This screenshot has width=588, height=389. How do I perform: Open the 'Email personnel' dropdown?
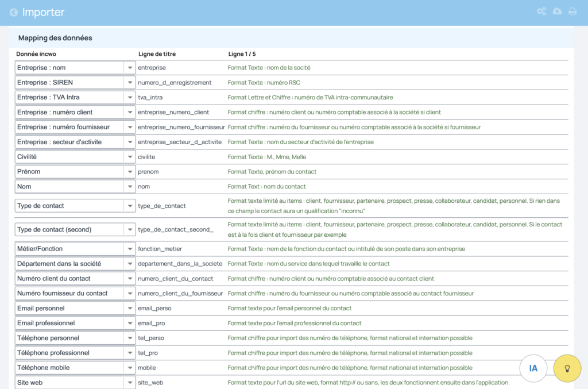[75, 309]
